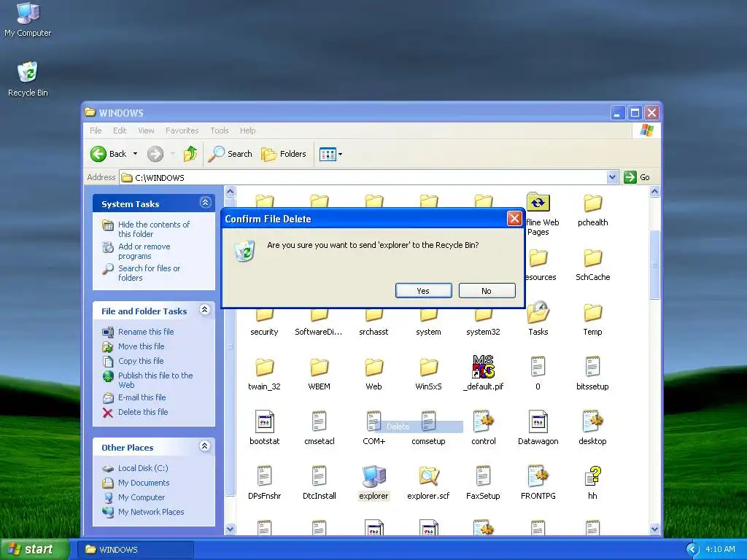This screenshot has height=560, width=747.
Task: Close the Confirm File Delete dialog
Action: tap(514, 219)
